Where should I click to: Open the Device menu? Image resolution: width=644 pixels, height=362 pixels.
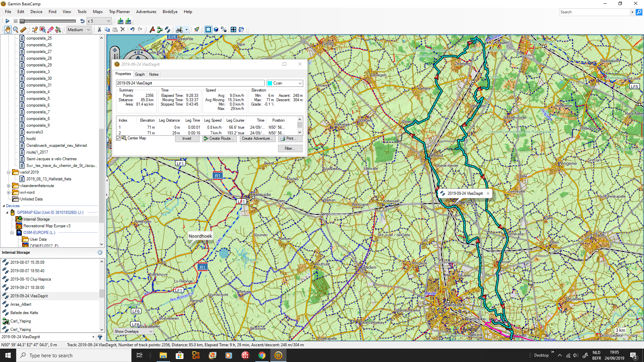coord(36,12)
